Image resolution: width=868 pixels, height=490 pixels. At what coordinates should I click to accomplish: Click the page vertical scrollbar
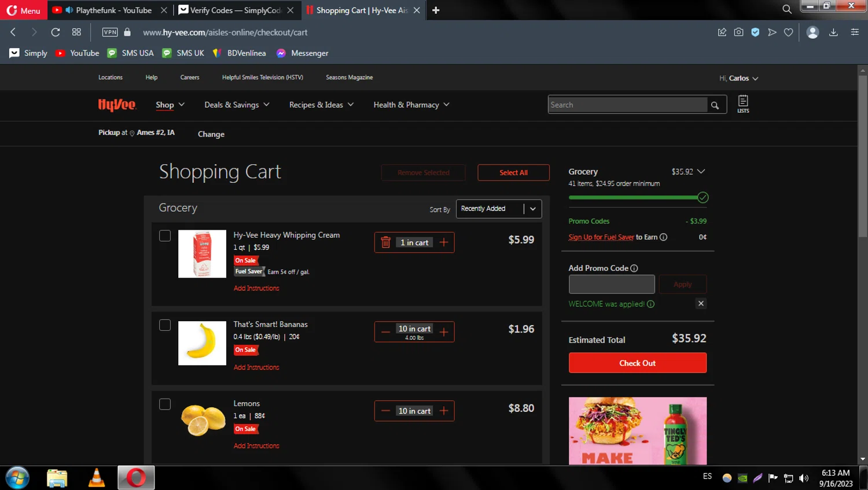[863, 156]
